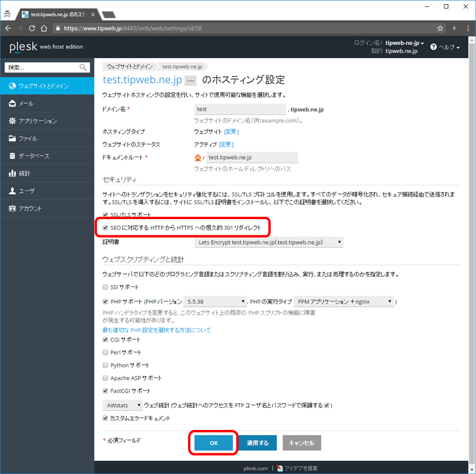Toggle FTP password protection checkbox for web stats
Screen dimensions: 476x474
coord(327,406)
